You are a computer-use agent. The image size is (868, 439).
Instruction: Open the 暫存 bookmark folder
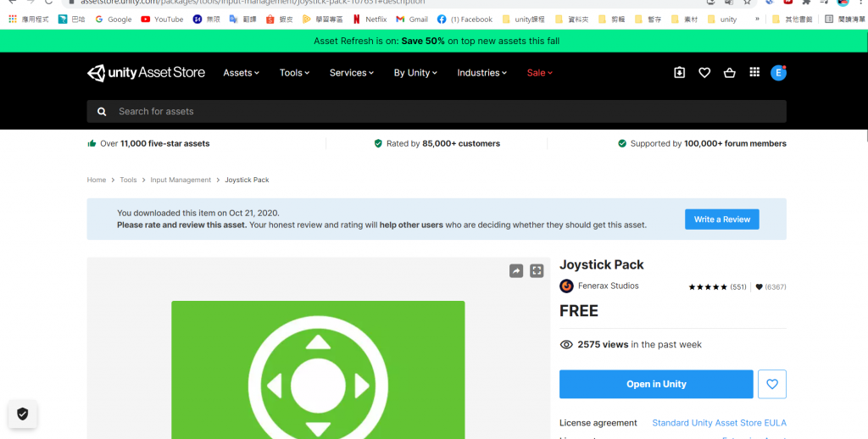point(648,19)
